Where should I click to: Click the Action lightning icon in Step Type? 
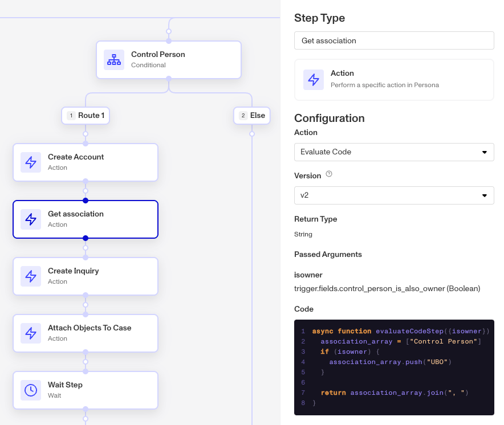[x=314, y=80]
